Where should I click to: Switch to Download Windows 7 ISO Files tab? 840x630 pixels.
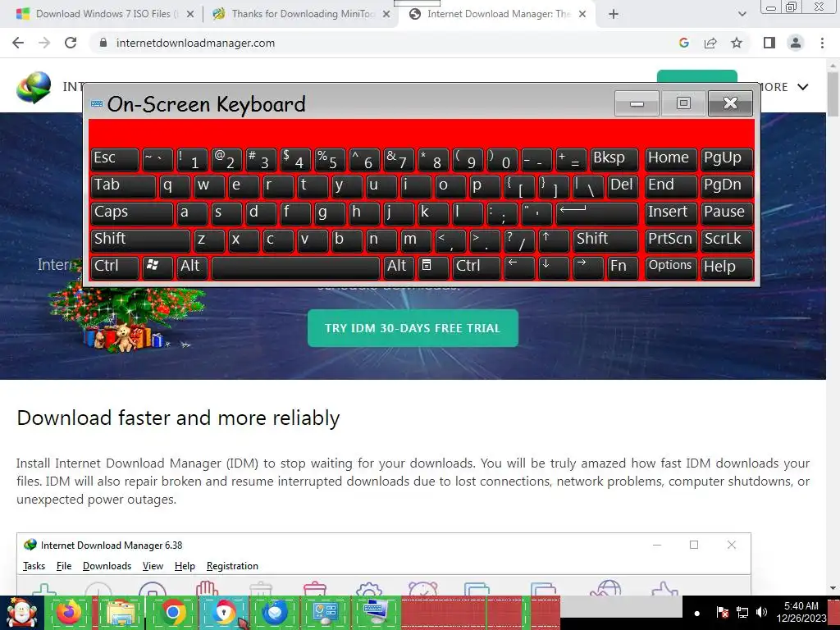click(x=104, y=14)
